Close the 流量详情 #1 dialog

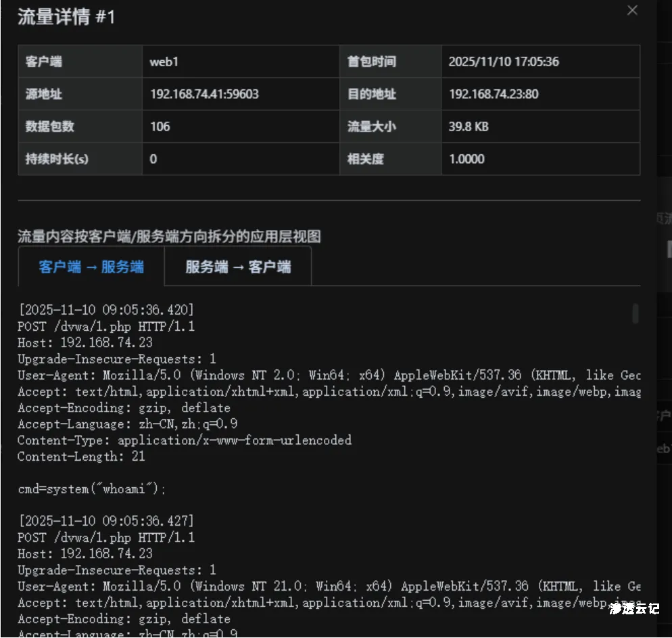click(632, 10)
